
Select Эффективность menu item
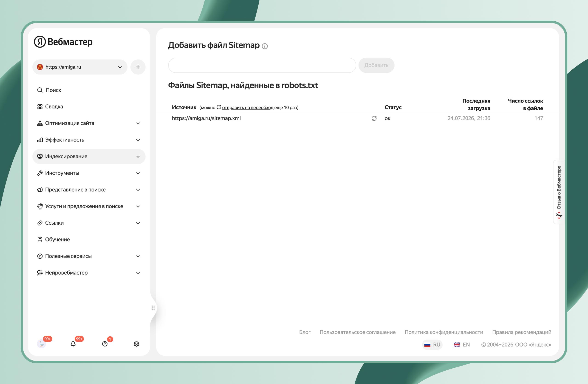[89, 140]
